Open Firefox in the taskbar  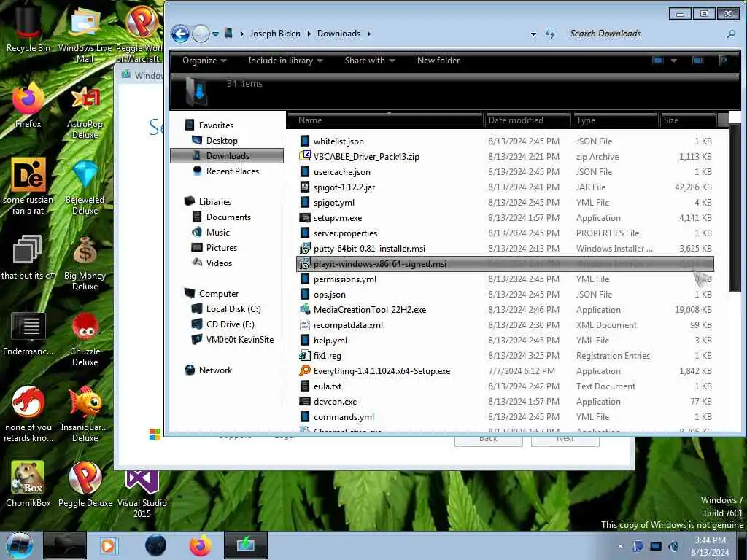coord(201,545)
